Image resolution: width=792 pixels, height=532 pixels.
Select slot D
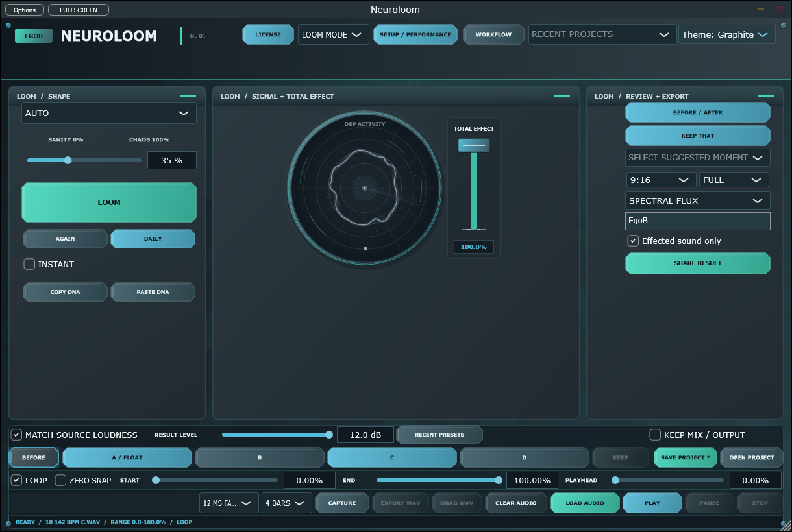(525, 457)
